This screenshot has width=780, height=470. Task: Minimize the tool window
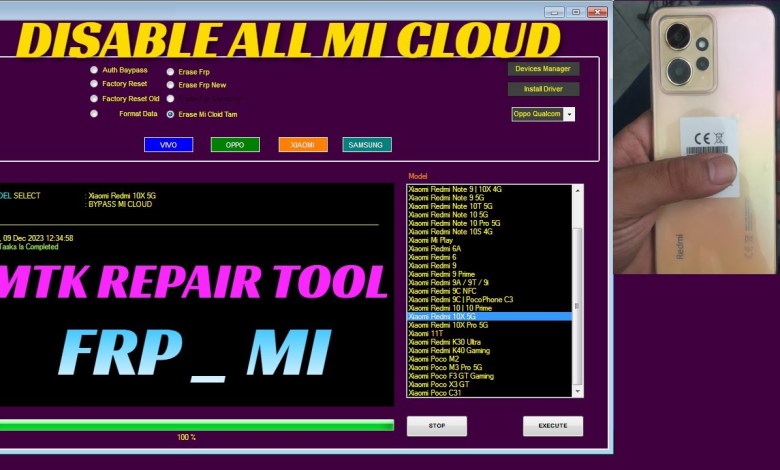tap(554, 12)
